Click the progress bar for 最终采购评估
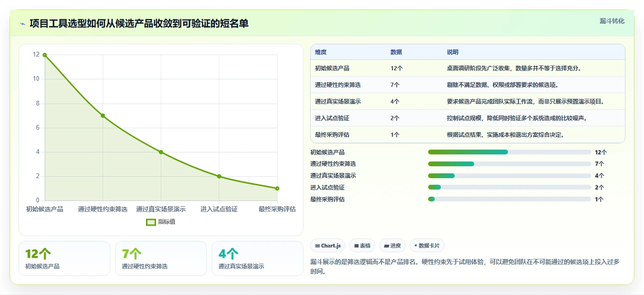The image size is (644, 295). click(509, 199)
